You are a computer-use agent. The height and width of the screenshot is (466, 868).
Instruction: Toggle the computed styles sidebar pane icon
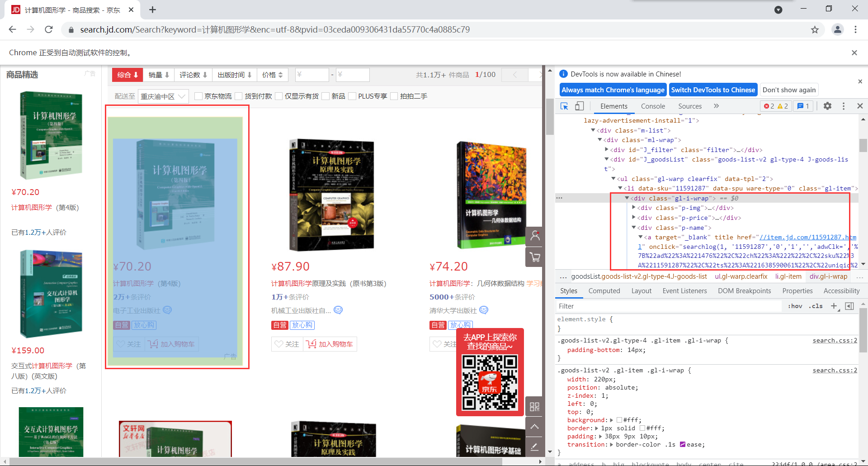849,306
